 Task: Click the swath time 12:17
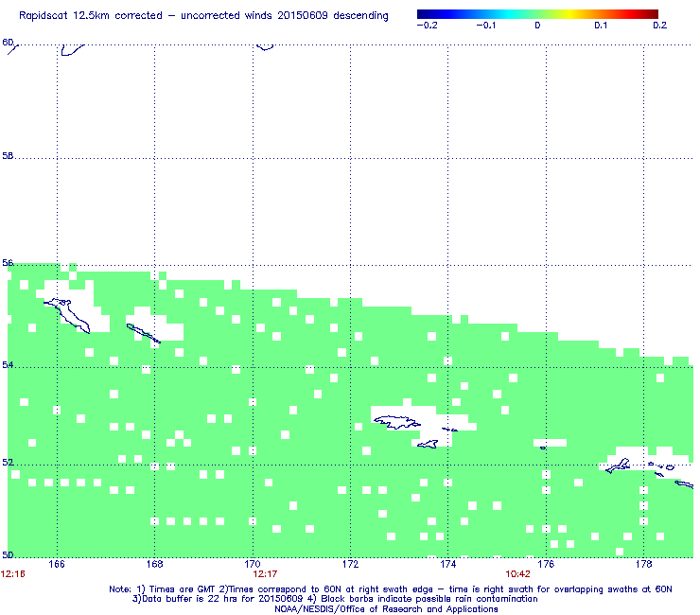point(265,574)
